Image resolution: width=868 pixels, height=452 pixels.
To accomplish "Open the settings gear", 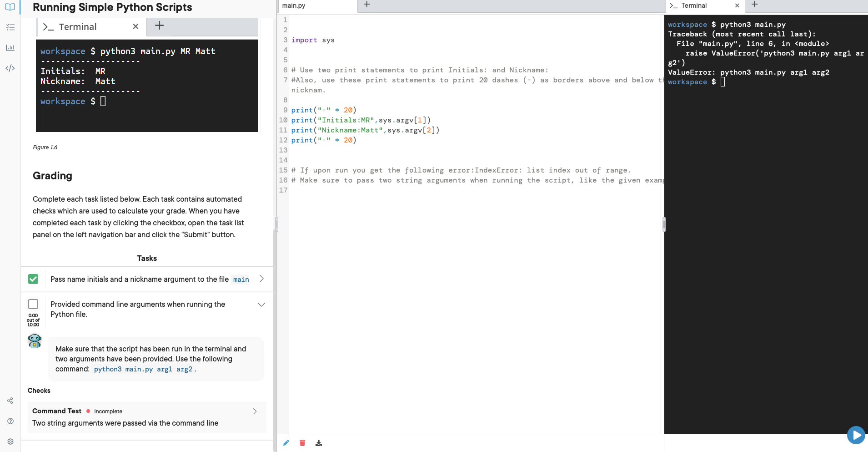I will pyautogui.click(x=10, y=441).
